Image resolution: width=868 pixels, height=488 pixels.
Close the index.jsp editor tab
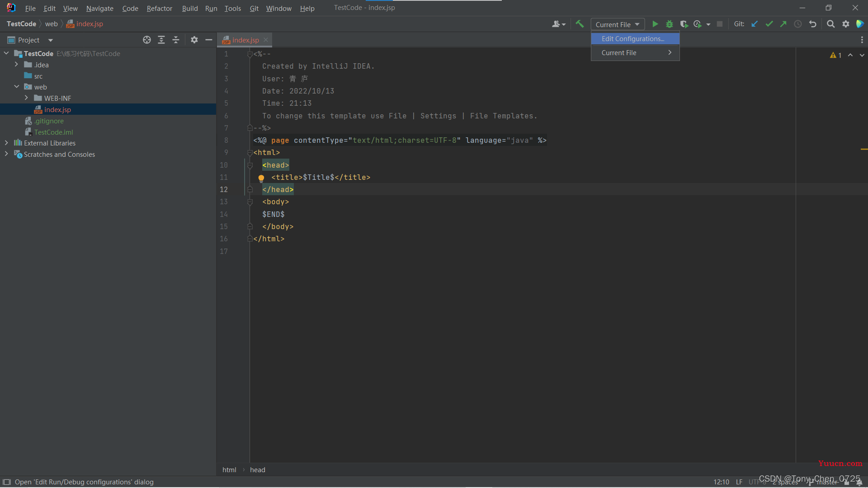[x=266, y=40]
